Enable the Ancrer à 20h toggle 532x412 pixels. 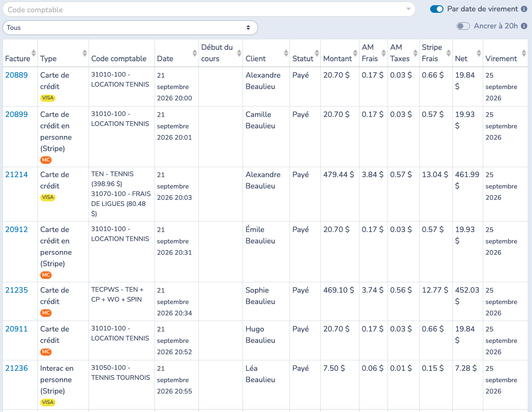pos(463,26)
